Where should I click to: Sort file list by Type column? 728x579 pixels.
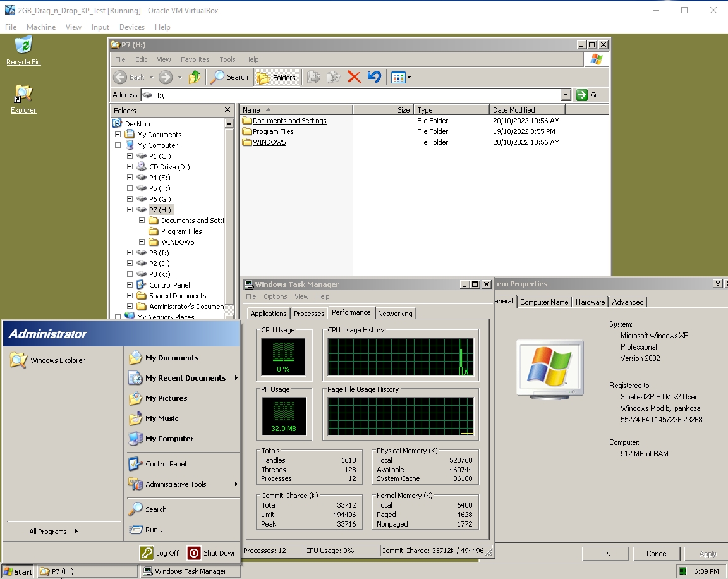coord(451,109)
